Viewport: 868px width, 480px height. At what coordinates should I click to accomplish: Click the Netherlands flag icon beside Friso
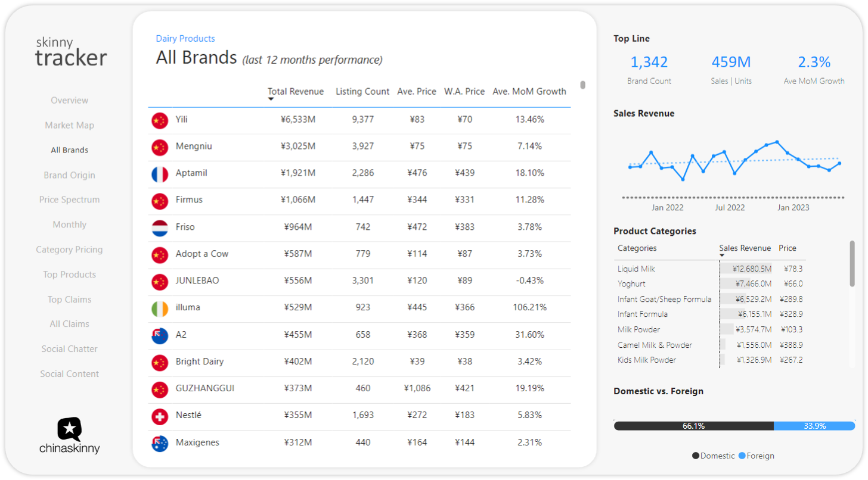tap(160, 227)
